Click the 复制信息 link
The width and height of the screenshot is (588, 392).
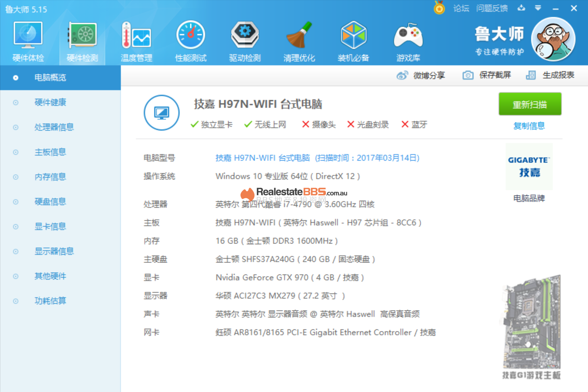[x=529, y=126]
